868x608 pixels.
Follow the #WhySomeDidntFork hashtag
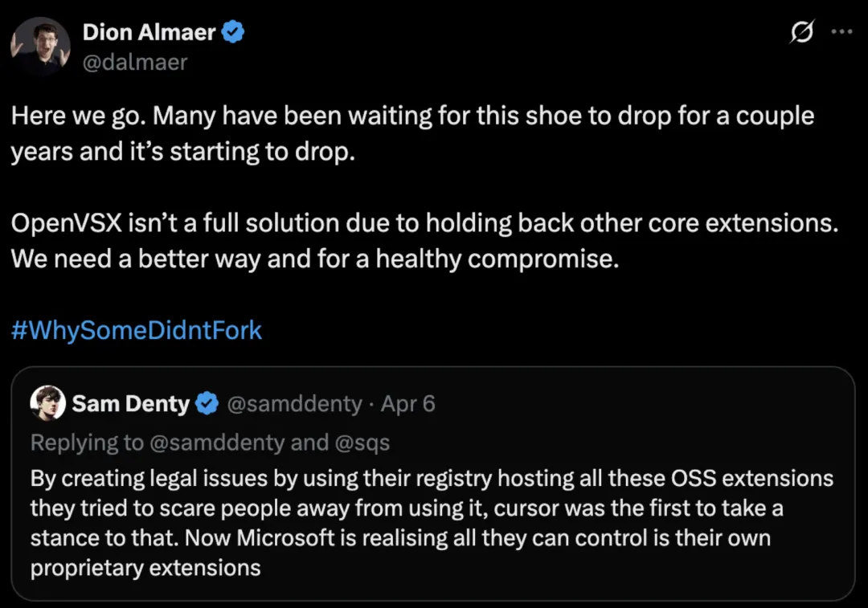tap(136, 330)
